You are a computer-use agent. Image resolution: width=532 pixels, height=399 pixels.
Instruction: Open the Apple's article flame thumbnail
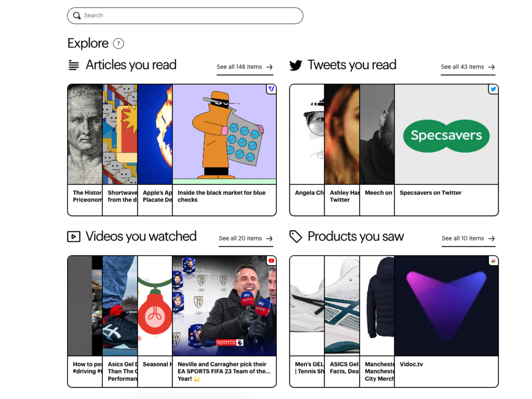point(155,135)
